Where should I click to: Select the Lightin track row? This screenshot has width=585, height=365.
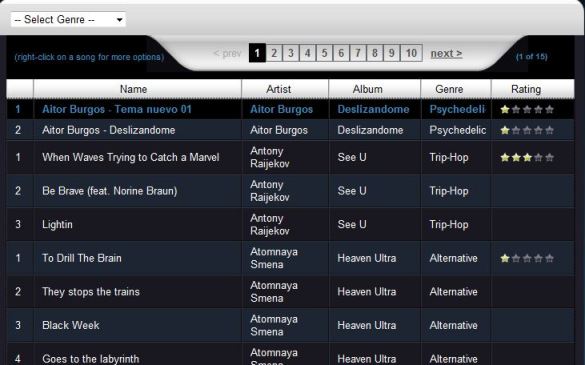click(x=290, y=224)
